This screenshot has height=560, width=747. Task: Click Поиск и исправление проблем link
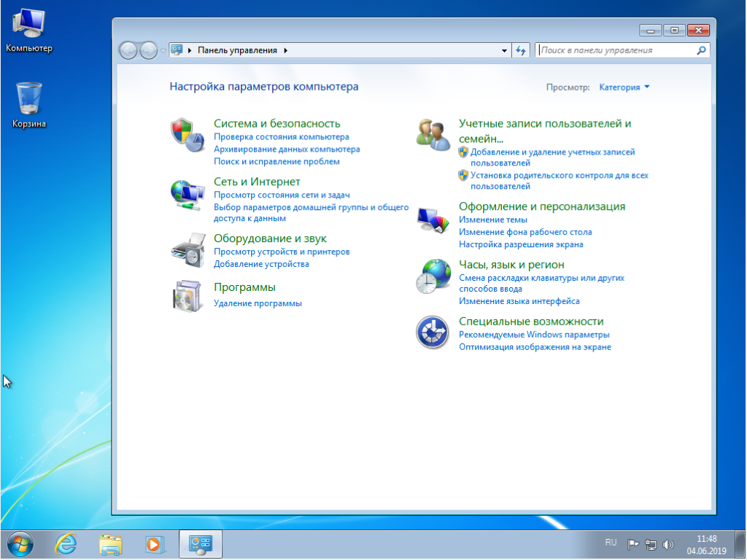pyautogui.click(x=276, y=162)
